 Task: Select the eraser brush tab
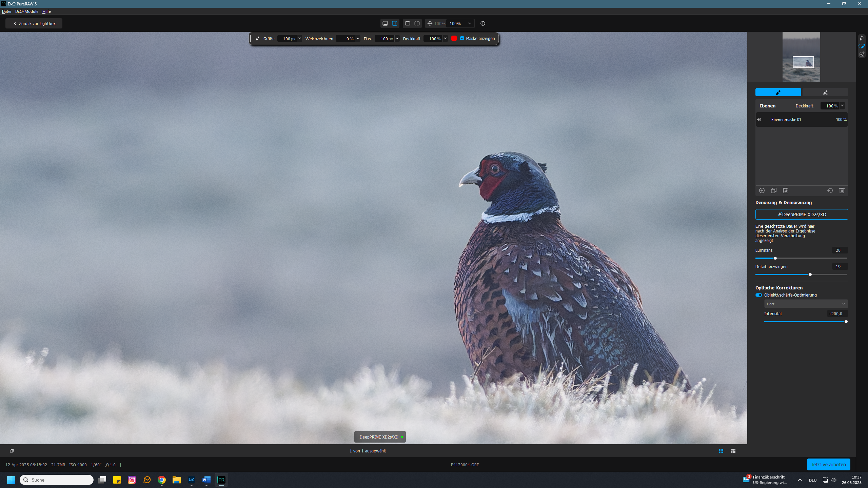tap(825, 92)
